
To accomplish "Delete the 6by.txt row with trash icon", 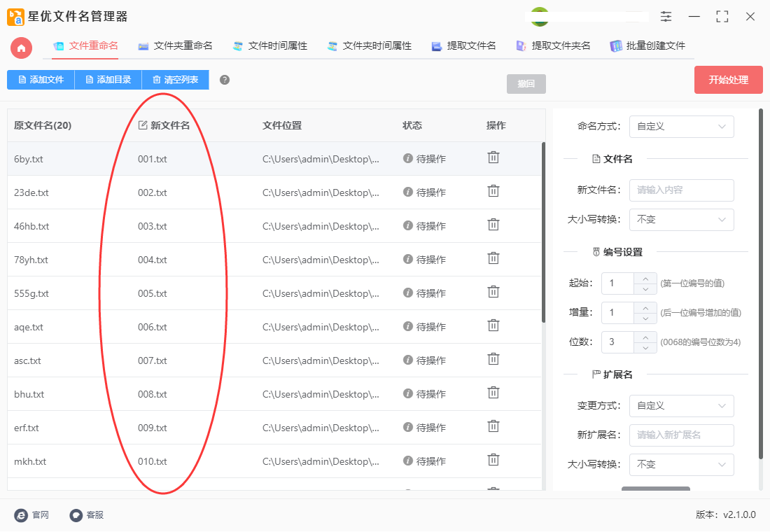I will (493, 157).
